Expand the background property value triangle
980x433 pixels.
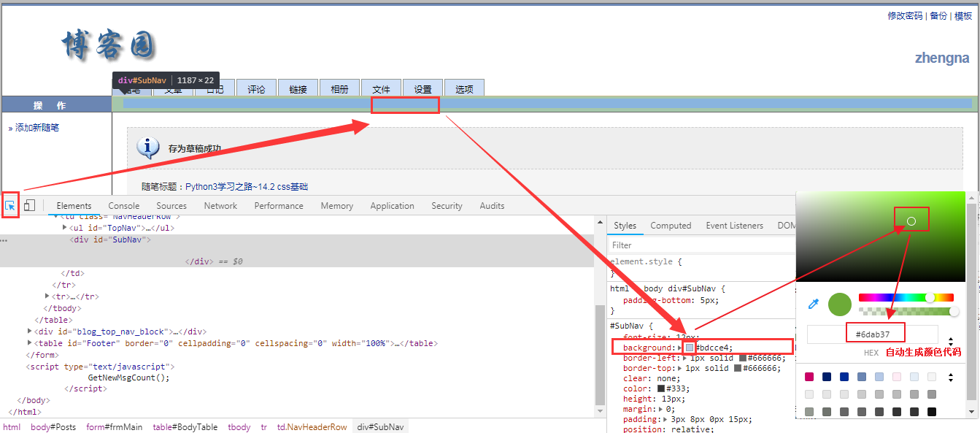point(680,348)
